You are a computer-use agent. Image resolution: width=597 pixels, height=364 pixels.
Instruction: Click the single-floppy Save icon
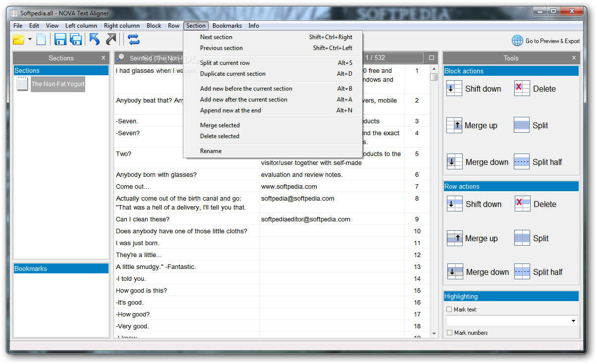60,40
